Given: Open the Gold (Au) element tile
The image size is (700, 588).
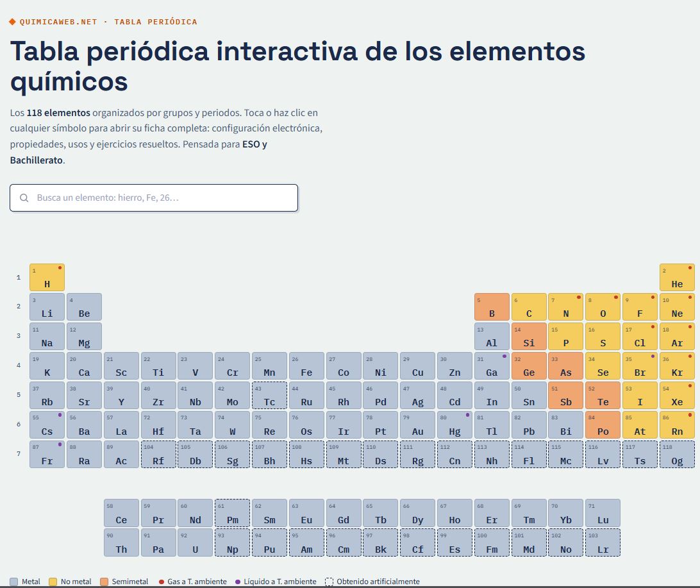Looking at the screenshot, I should tap(417, 424).
